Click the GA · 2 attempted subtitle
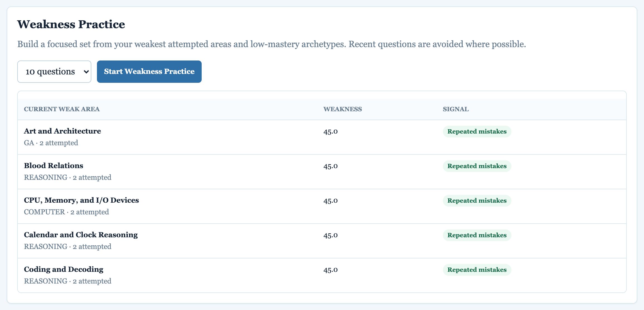 [x=51, y=143]
